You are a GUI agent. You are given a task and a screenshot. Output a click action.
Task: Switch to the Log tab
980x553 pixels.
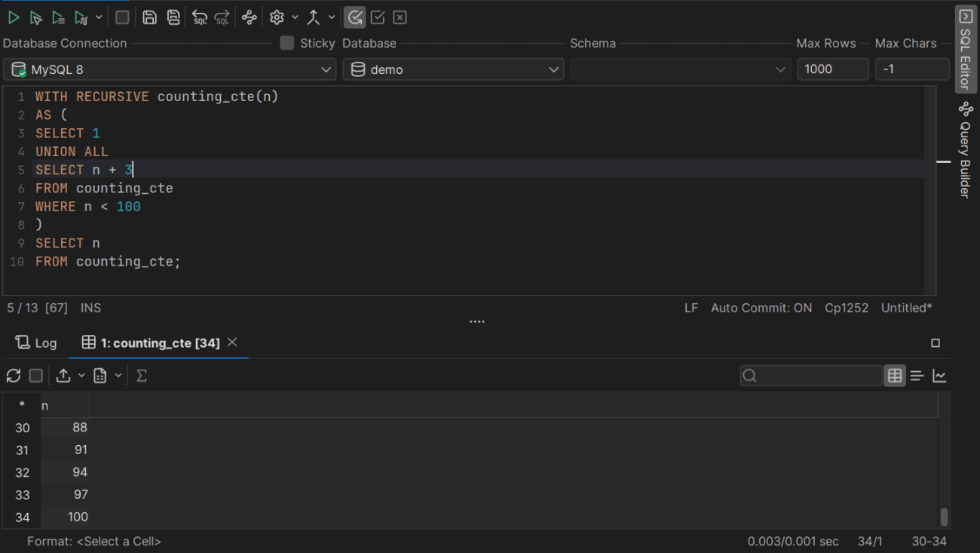click(x=35, y=343)
